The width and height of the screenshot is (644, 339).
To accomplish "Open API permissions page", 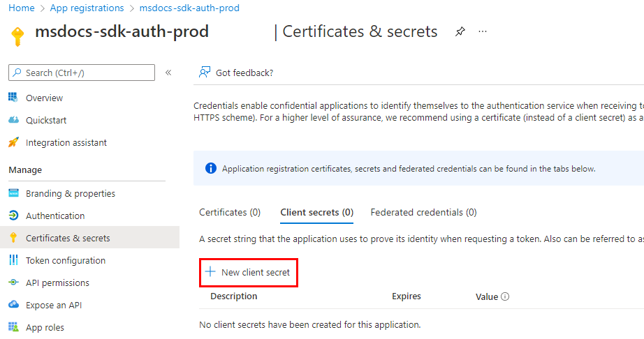I will pos(57,282).
